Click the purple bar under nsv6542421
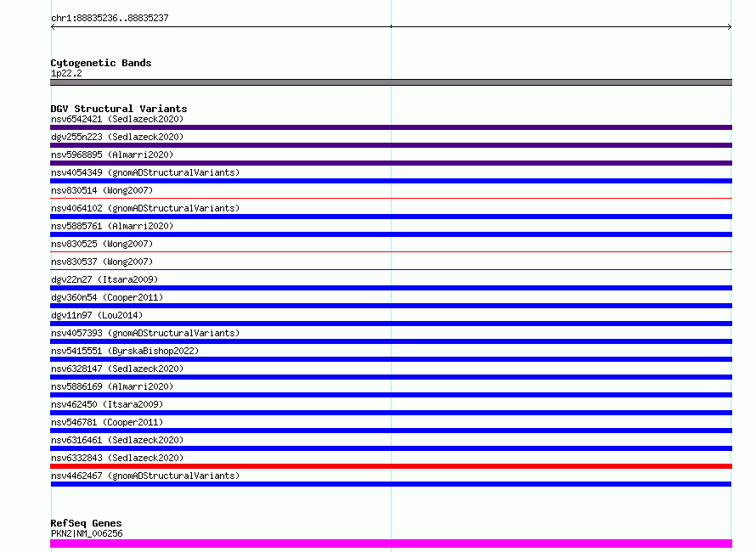 click(391, 127)
